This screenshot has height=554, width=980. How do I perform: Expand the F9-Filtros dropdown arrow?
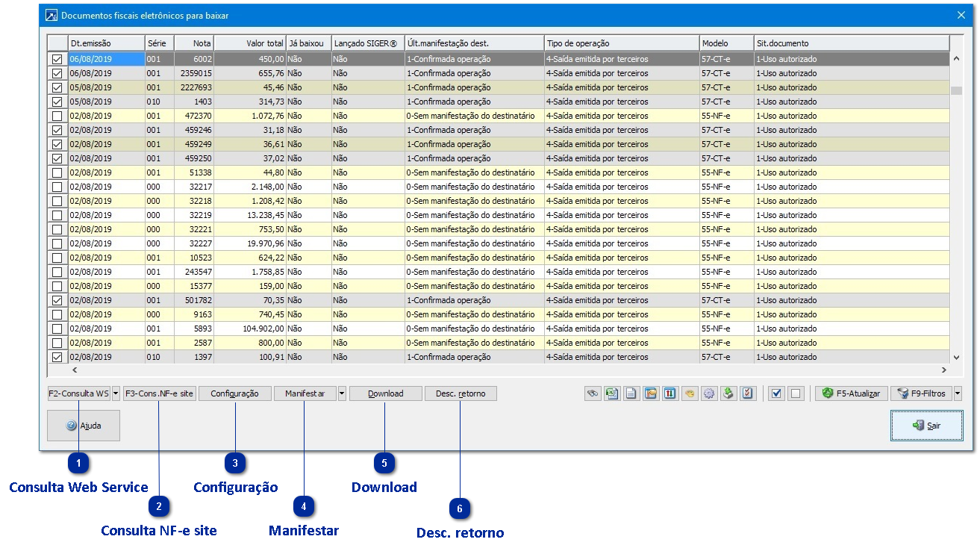pos(958,394)
